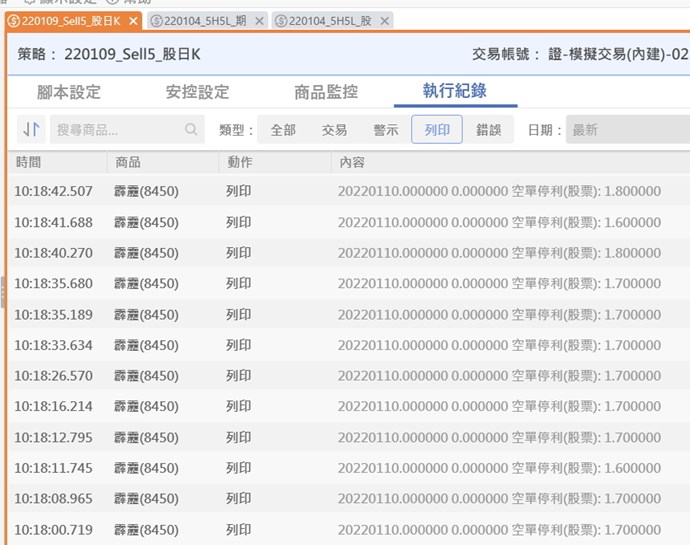Click the 搜尋商品 search input field
The height and width of the screenshot is (545, 690).
click(x=115, y=130)
